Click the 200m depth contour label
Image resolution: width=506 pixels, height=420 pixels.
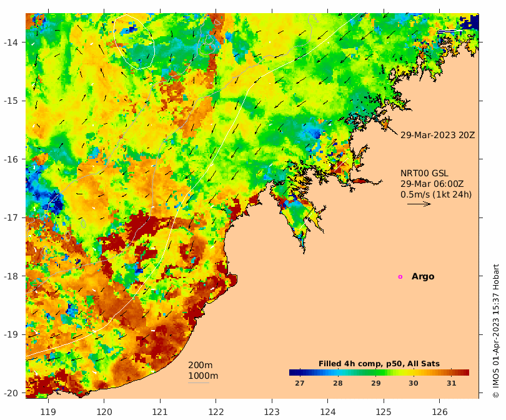(x=201, y=365)
